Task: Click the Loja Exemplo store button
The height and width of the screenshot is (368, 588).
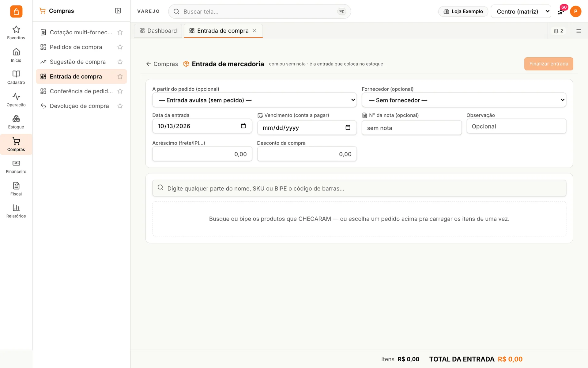Action: 463,11
